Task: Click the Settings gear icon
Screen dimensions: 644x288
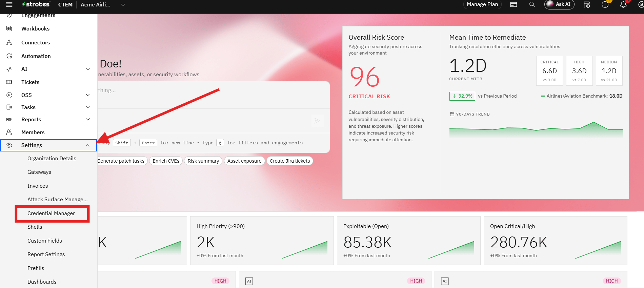Action: coord(9,145)
